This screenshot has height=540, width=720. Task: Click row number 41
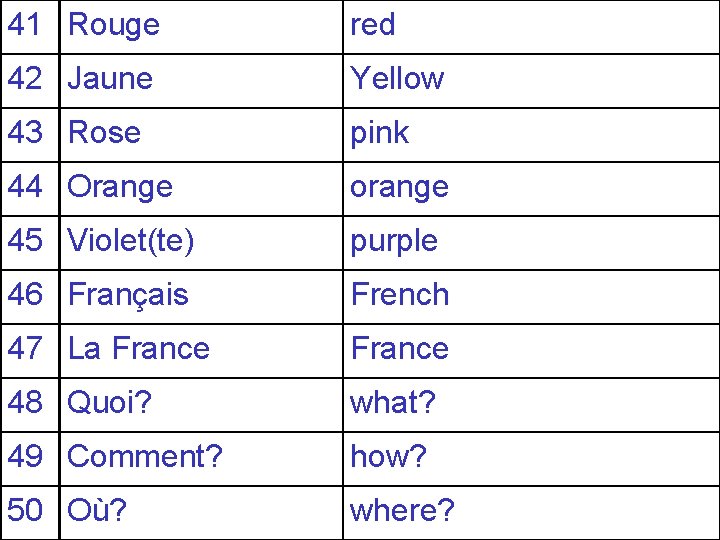click(x=25, y=25)
